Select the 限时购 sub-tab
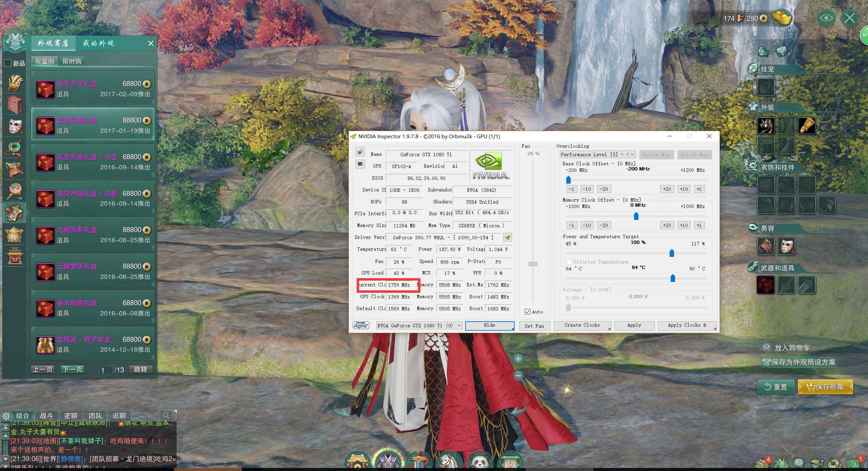 tap(72, 61)
